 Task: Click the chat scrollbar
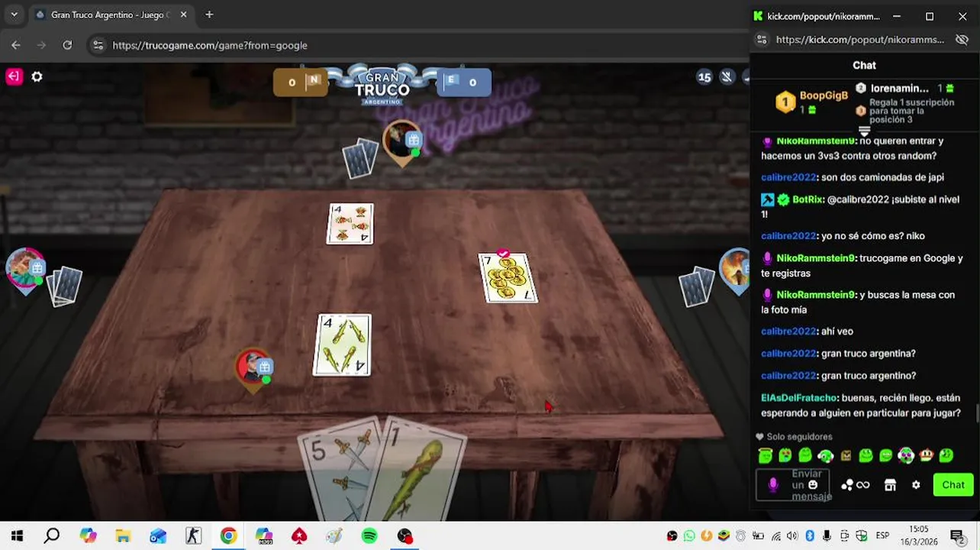tap(977, 412)
